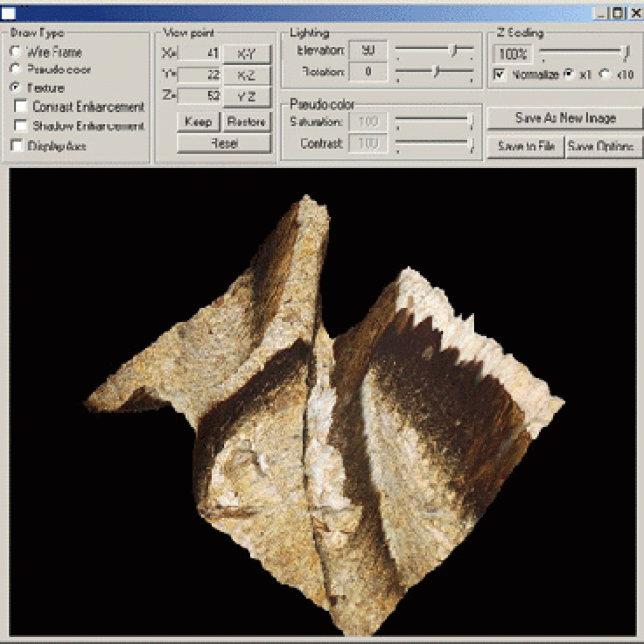This screenshot has height=644, width=644.
Task: Switch to x10 scaling
Action: pos(604,74)
